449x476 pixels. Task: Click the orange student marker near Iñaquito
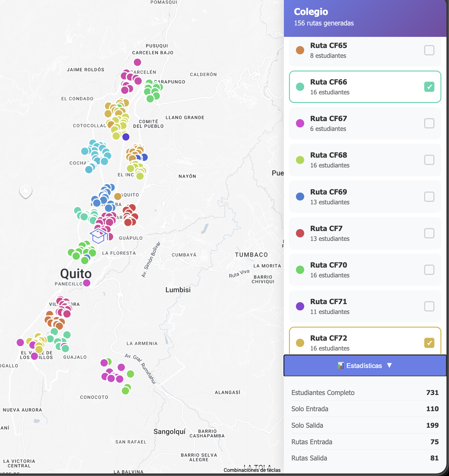[x=118, y=196]
